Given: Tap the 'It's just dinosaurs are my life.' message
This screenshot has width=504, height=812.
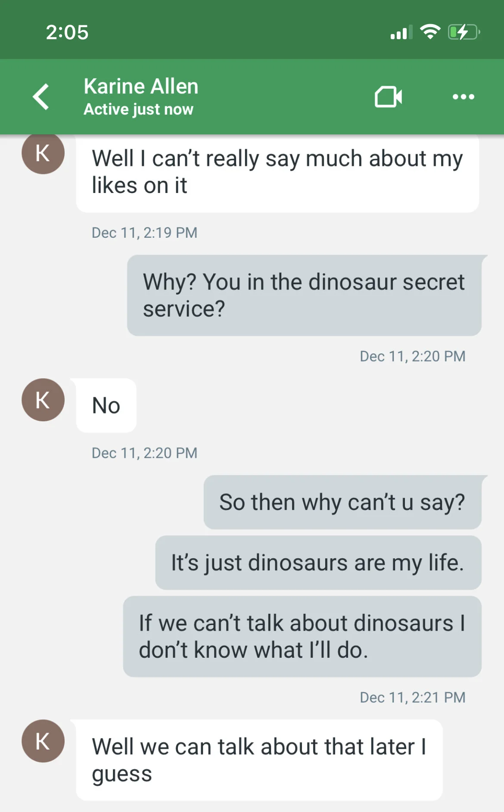Looking at the screenshot, I should 318,563.
